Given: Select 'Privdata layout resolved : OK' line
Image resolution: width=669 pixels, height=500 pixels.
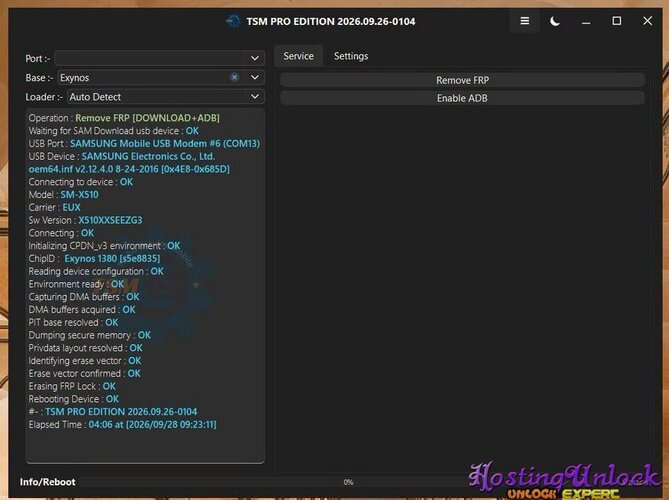Looking at the screenshot, I should 85,348.
